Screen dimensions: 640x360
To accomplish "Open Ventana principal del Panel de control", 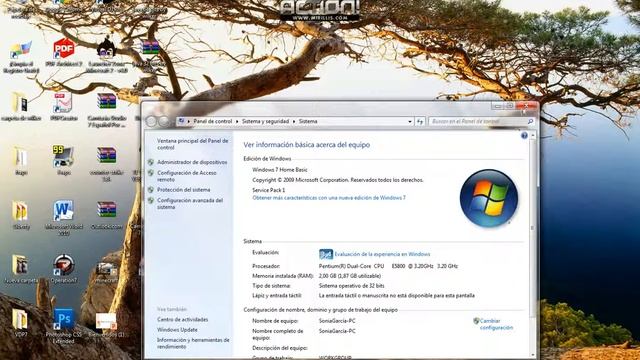I will pyautogui.click(x=193, y=144).
